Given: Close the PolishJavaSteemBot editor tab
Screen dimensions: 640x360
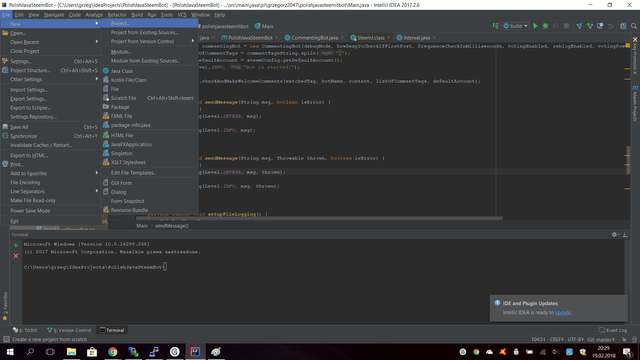Looking at the screenshot, I should [x=276, y=38].
